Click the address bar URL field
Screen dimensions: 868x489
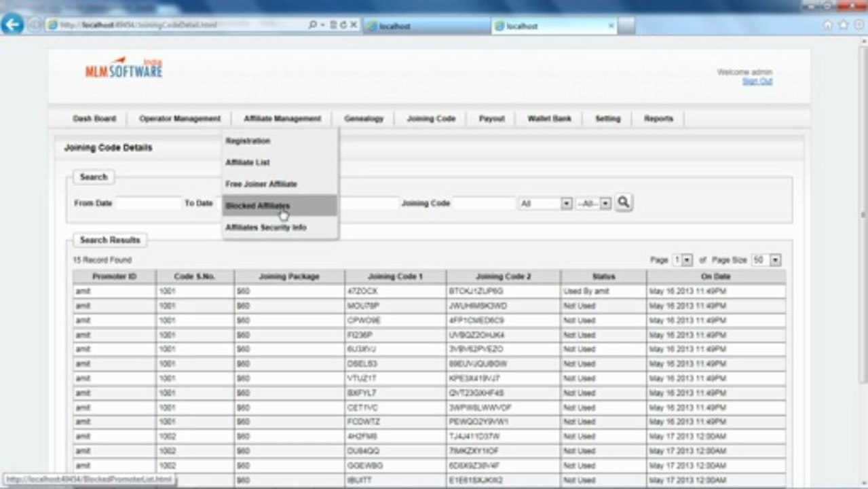(176, 25)
